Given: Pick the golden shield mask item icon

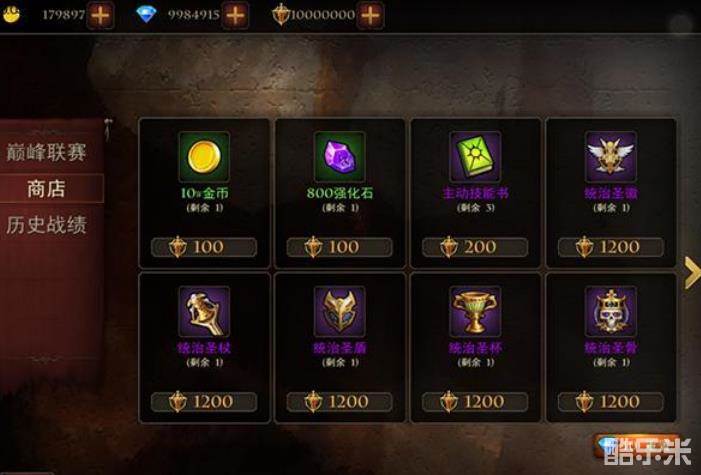Looking at the screenshot, I should tap(340, 311).
